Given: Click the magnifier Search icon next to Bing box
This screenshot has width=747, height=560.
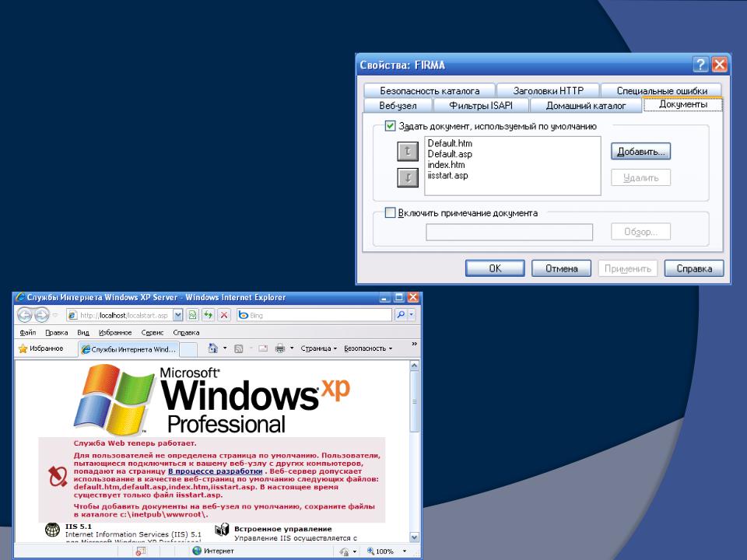Looking at the screenshot, I should coord(401,315).
